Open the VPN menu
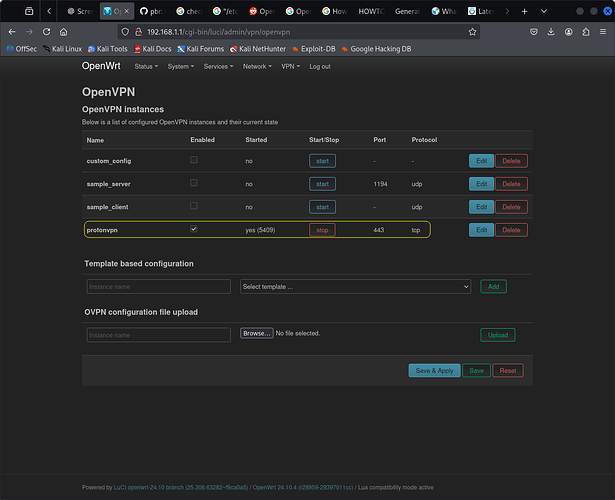The height and width of the screenshot is (500, 615). 290,66
